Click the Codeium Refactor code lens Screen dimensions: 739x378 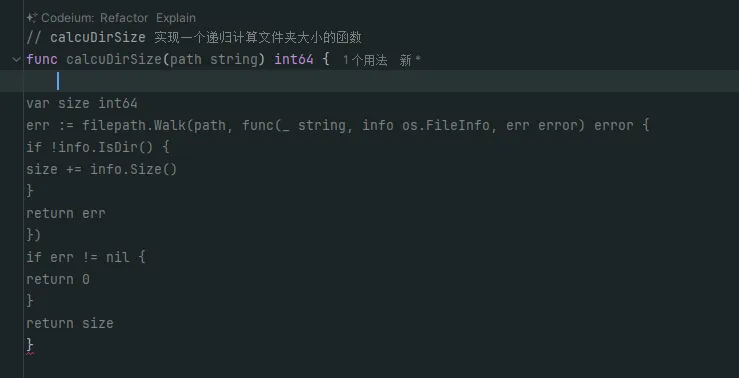[x=124, y=18]
